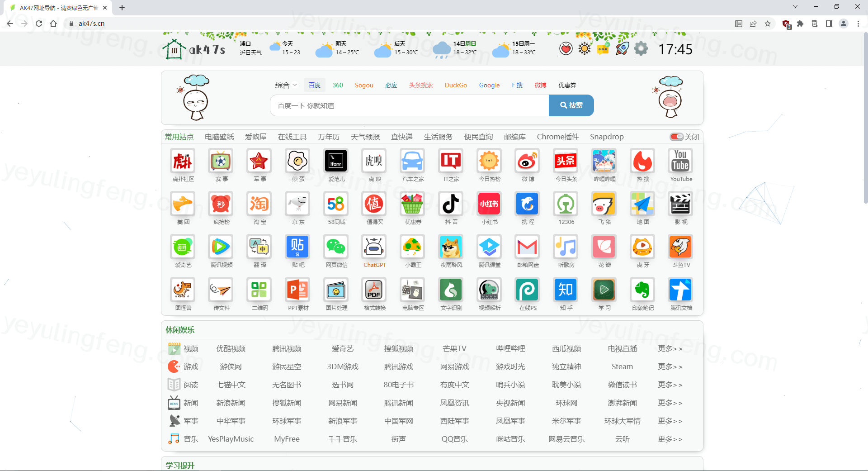Expand 更多>> in the 视频 row
The height and width of the screenshot is (471, 868).
[x=670, y=348]
